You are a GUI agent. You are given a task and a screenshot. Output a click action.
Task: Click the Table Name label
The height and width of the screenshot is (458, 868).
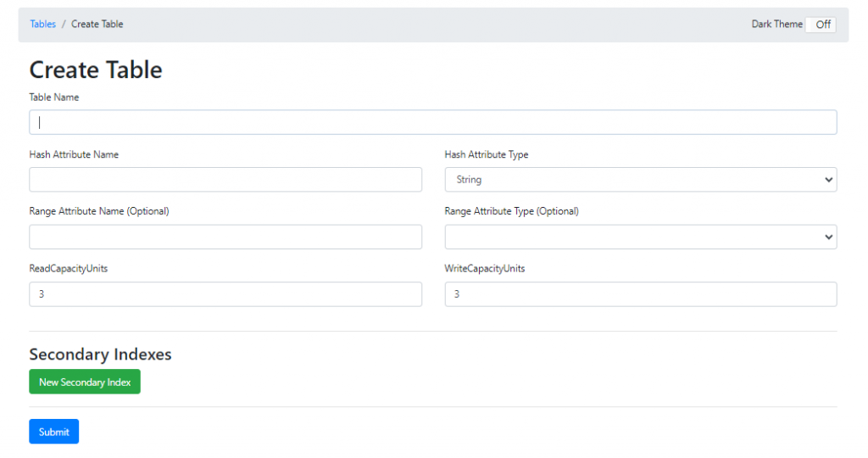pyautogui.click(x=53, y=98)
